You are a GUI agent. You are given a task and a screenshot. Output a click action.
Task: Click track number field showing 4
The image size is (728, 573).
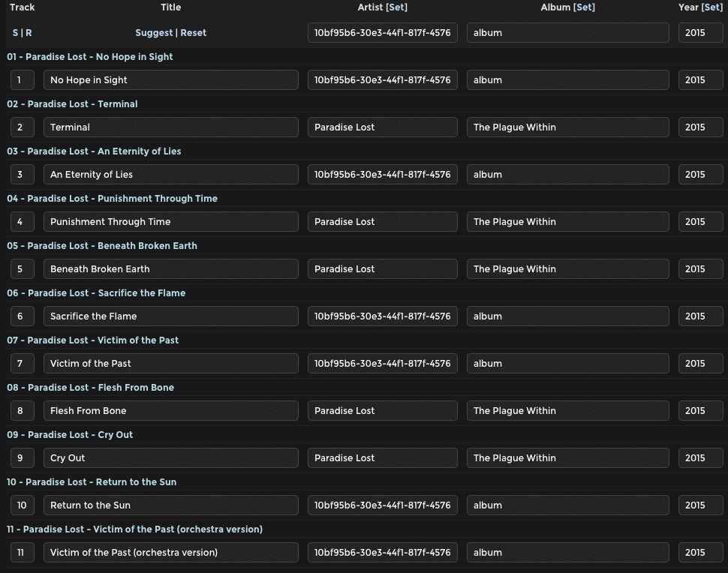(22, 222)
